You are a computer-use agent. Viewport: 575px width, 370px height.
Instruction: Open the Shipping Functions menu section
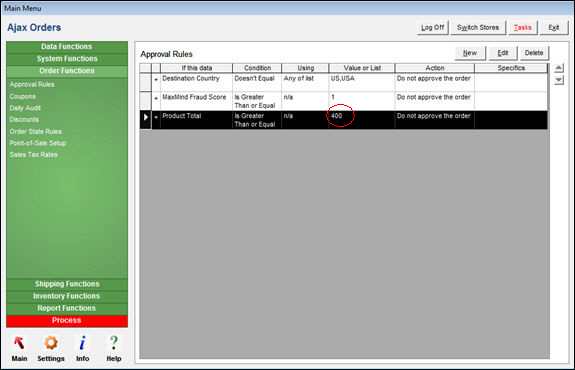point(67,284)
